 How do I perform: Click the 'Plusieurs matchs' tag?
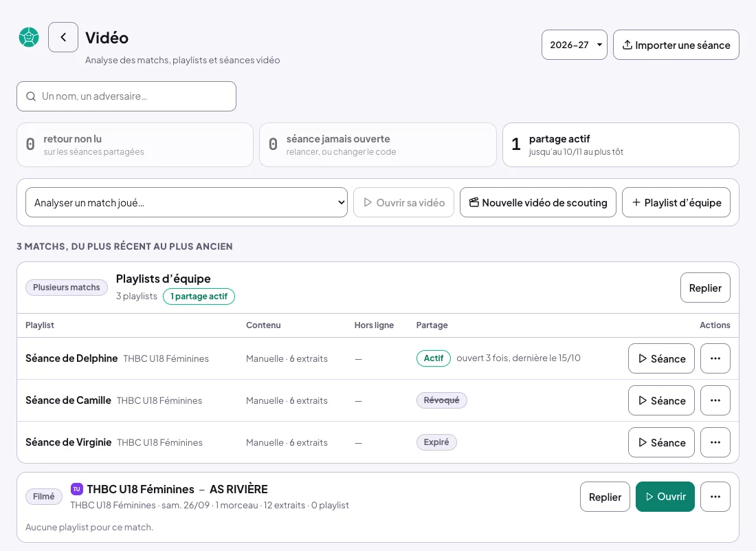[x=67, y=288]
